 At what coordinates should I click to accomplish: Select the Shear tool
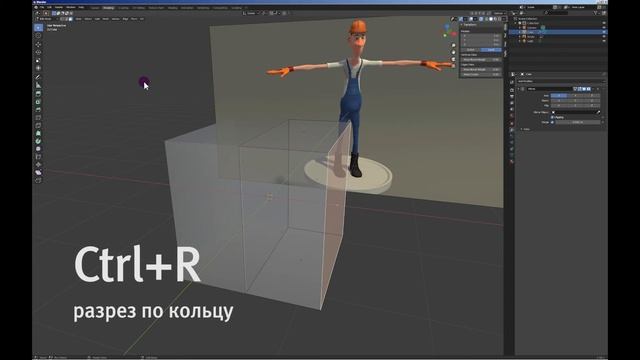38,172
